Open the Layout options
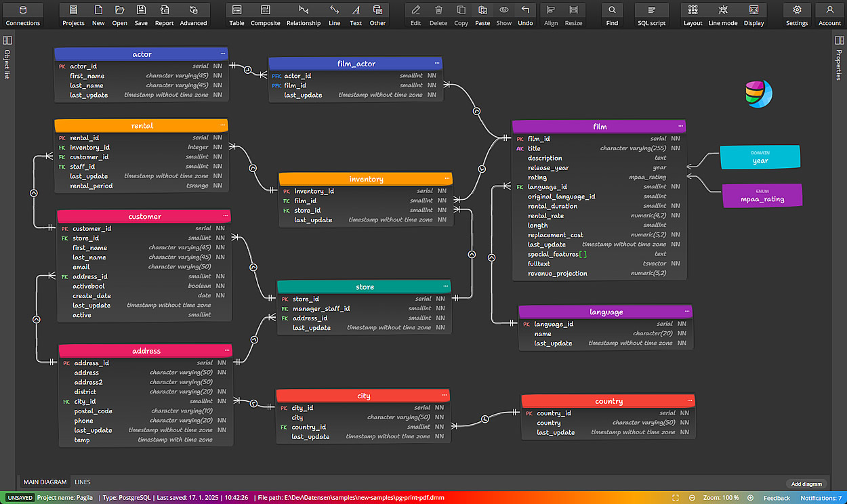This screenshot has width=847, height=504. tap(693, 15)
